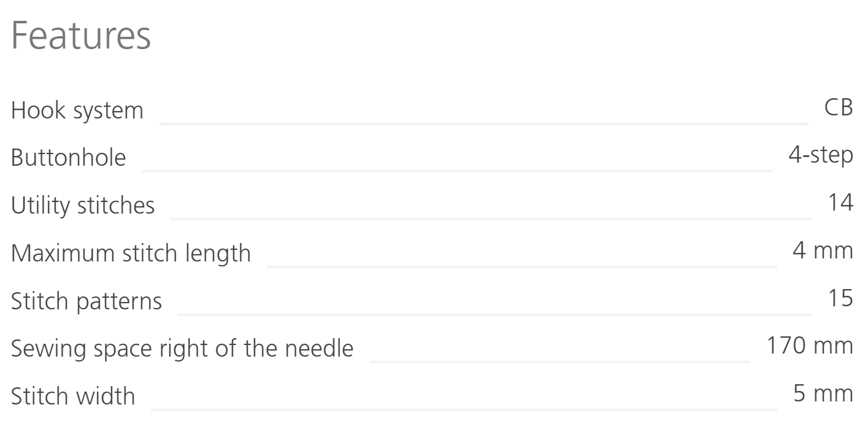The height and width of the screenshot is (445, 868).
Task: Select the CB hook system value
Action: (839, 108)
